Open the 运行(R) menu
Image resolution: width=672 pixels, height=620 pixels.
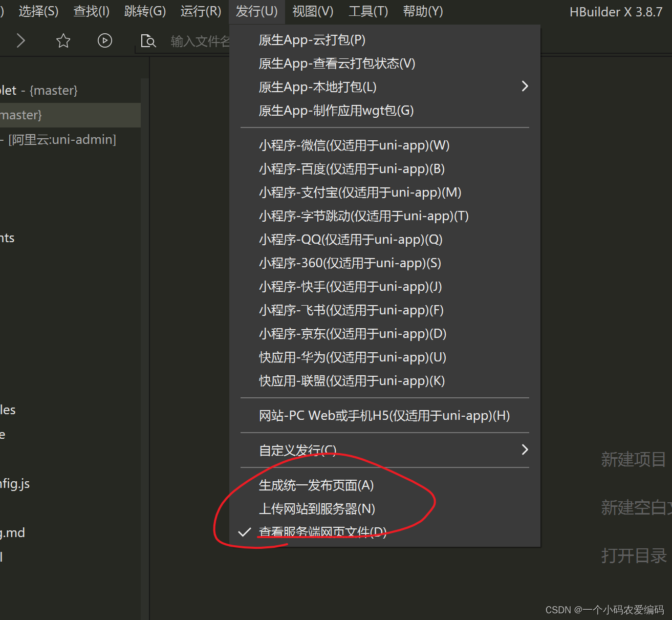click(x=201, y=11)
